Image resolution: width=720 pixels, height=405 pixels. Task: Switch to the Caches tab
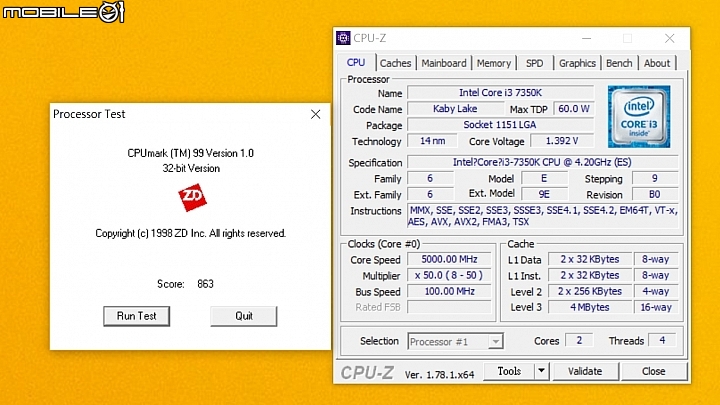[395, 63]
